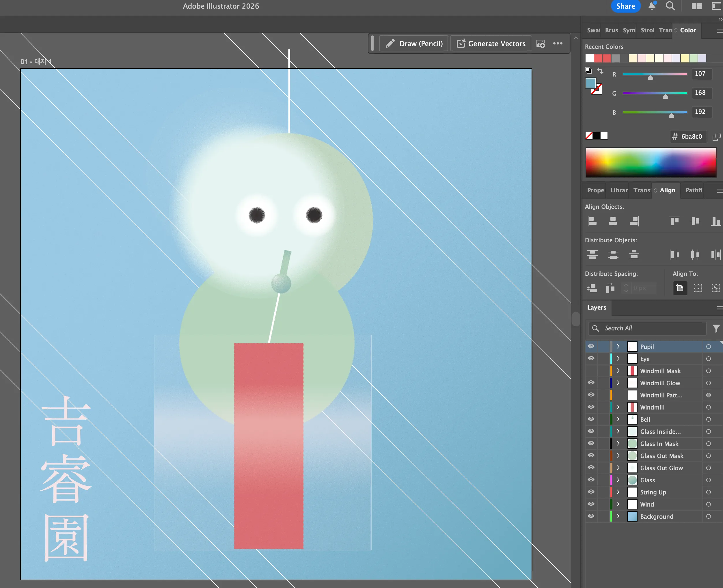Open the search magnifier in top bar
This screenshot has width=723, height=588.
(670, 6)
